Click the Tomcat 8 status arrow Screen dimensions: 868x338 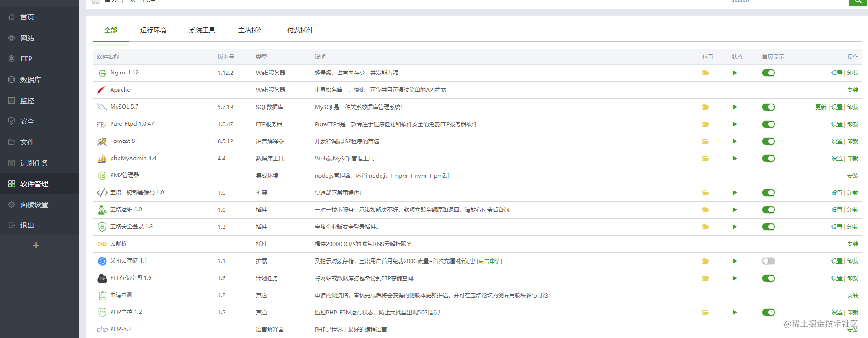point(735,141)
